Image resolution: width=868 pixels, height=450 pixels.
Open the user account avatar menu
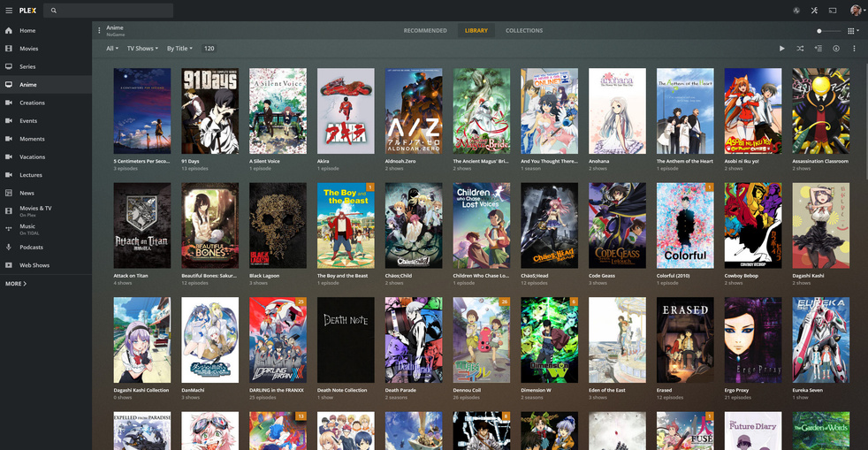(x=856, y=11)
